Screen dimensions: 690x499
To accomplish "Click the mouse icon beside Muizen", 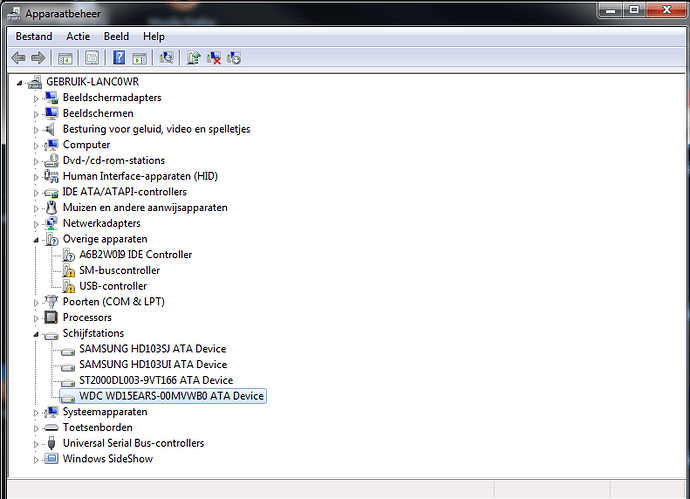I will pos(51,208).
